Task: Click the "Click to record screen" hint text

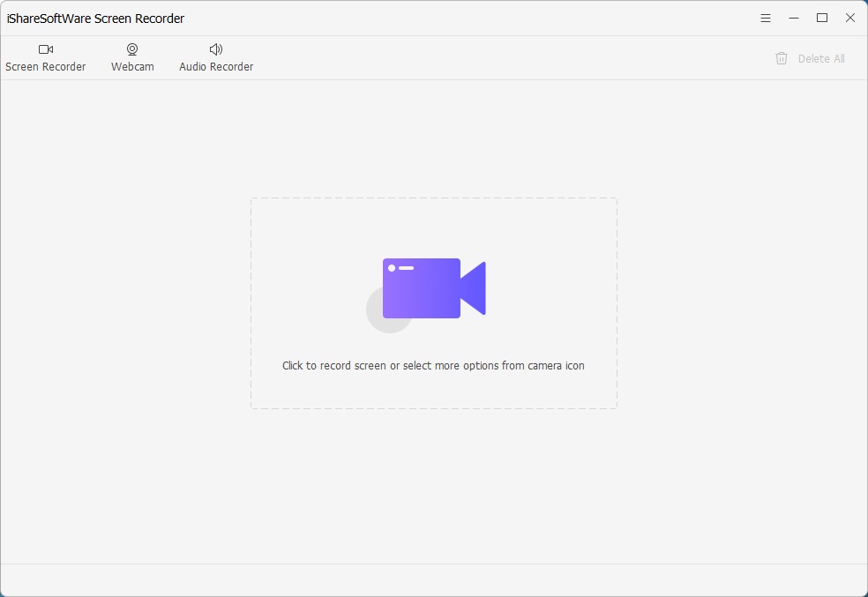Action: point(433,365)
